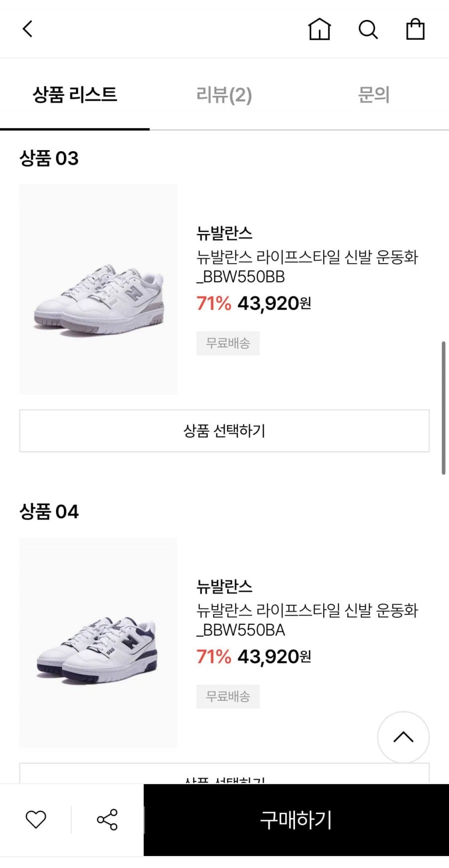Screen dimensions: 449x868
Task: Tap 뉴발란스 brand name in 상품 04
Action: pyautogui.click(x=224, y=586)
